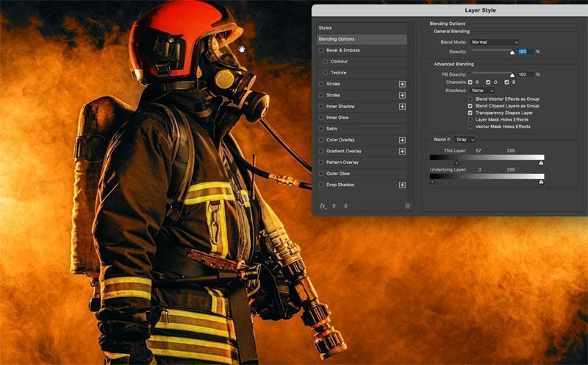Uncheck Transparency Shapes Layer option
This screenshot has width=588, height=365.
pyautogui.click(x=470, y=113)
